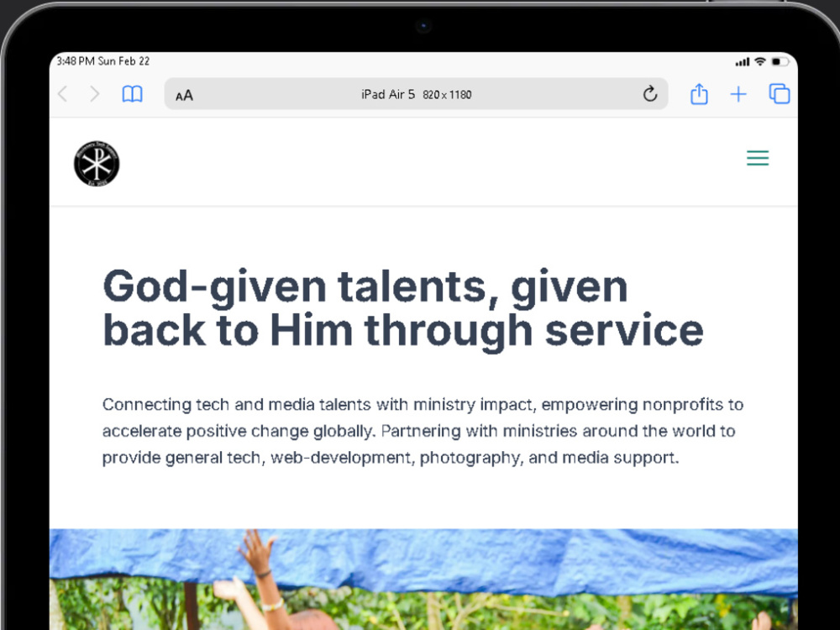Open the share sheet icon
840x630 pixels.
(699, 94)
